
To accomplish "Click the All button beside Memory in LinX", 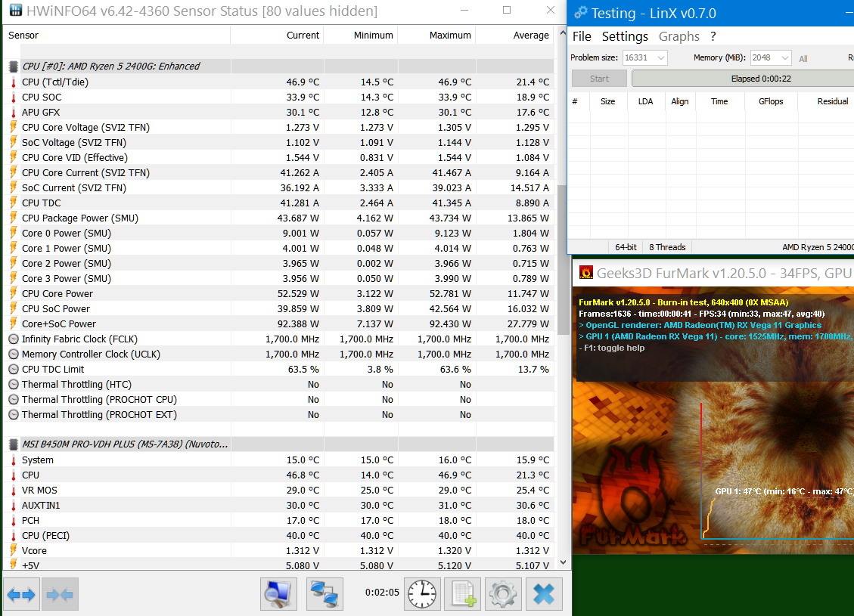I will (803, 59).
